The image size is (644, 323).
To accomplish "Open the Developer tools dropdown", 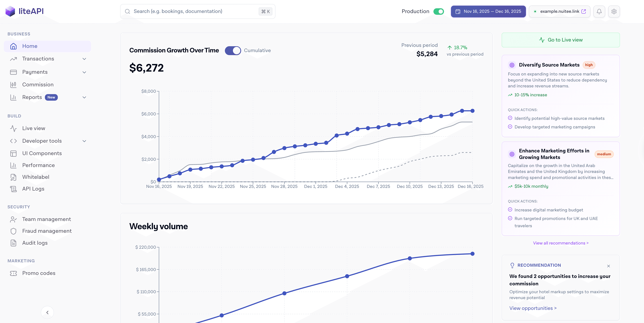I will (x=85, y=141).
